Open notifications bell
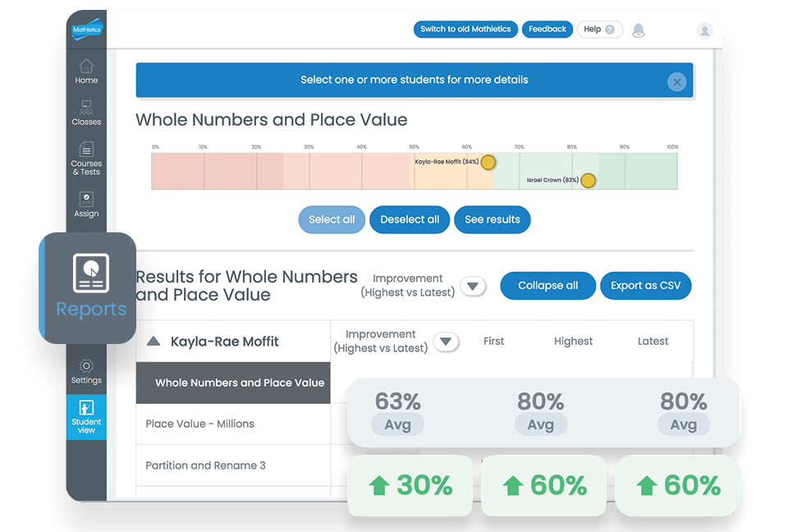Image resolution: width=788 pixels, height=532 pixels. point(638,30)
